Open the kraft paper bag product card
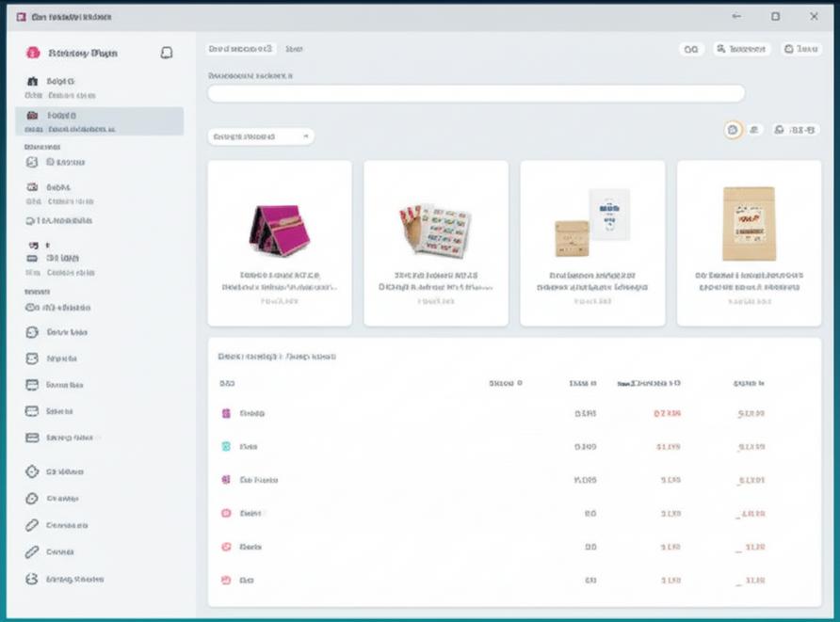This screenshot has width=840, height=622. click(749, 243)
